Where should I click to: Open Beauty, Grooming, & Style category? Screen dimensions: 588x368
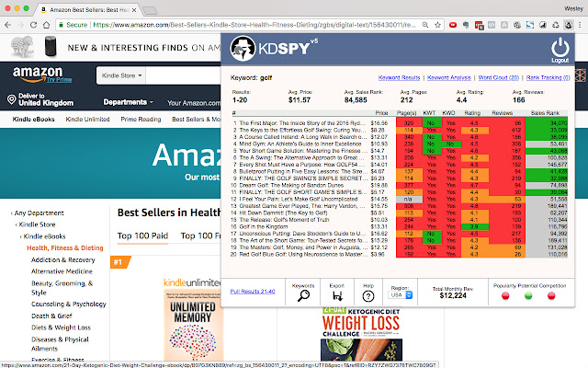coord(62,288)
